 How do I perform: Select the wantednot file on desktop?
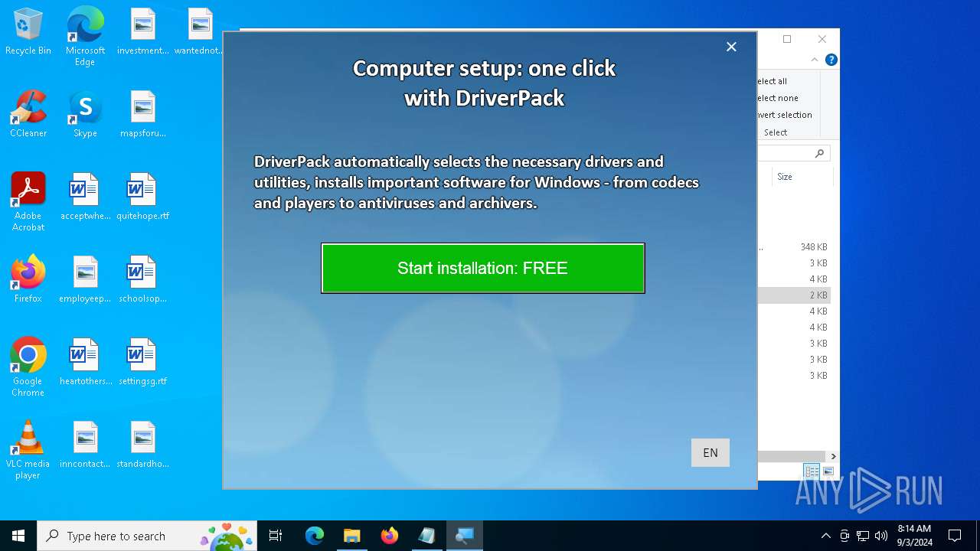click(x=199, y=32)
